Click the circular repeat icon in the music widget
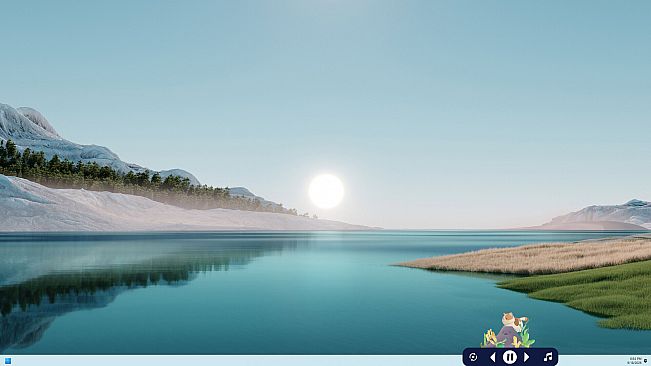The width and height of the screenshot is (651, 366). 473,357
